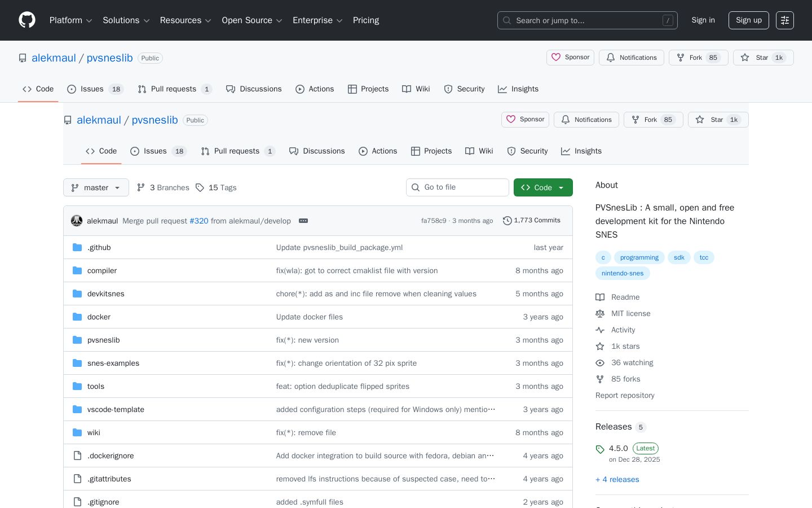The image size is (812, 508).
Task: Click the magnifier icon in Go to file
Action: pyautogui.click(x=416, y=187)
